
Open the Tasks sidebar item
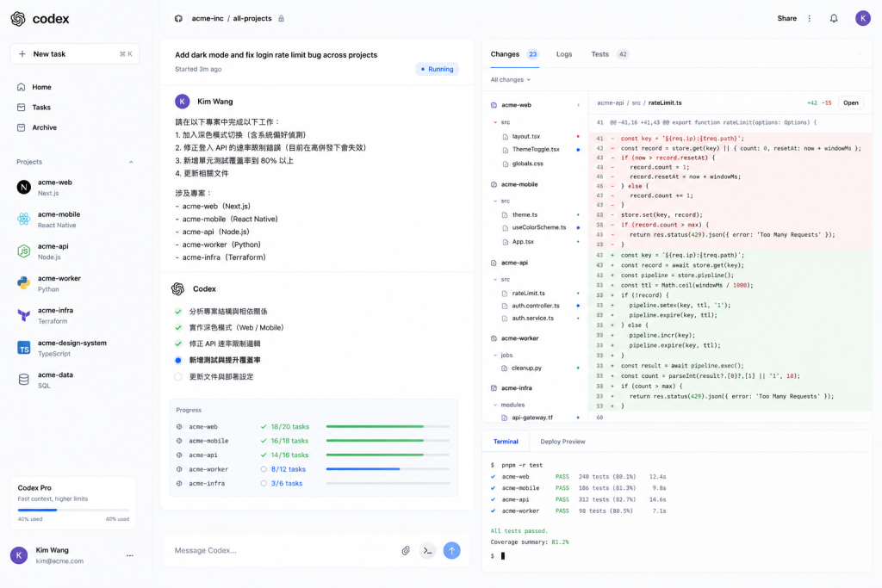(74, 108)
